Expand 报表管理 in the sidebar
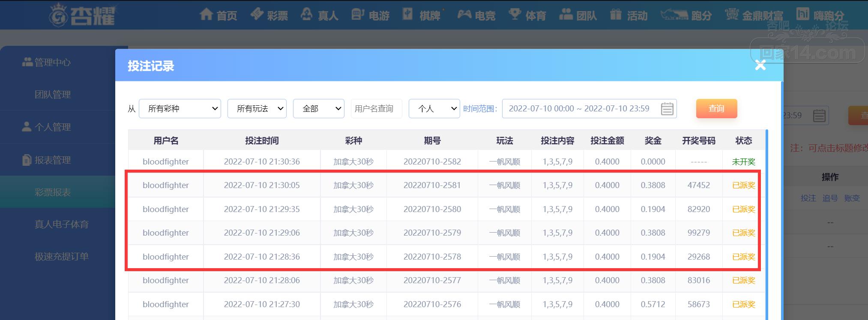Viewport: 868px width, 320px height. 47,160
